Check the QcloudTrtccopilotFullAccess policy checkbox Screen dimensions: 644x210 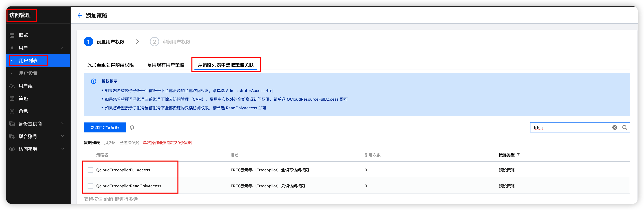click(x=90, y=170)
